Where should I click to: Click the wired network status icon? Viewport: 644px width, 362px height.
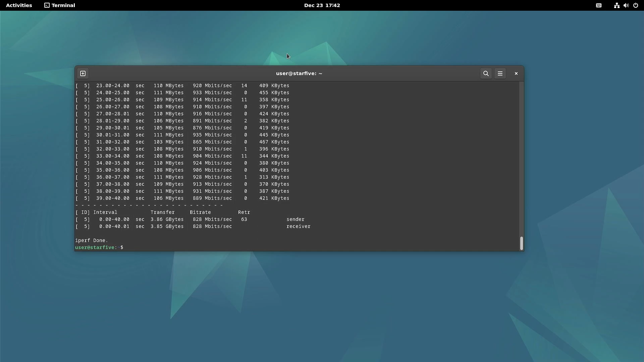(x=616, y=5)
